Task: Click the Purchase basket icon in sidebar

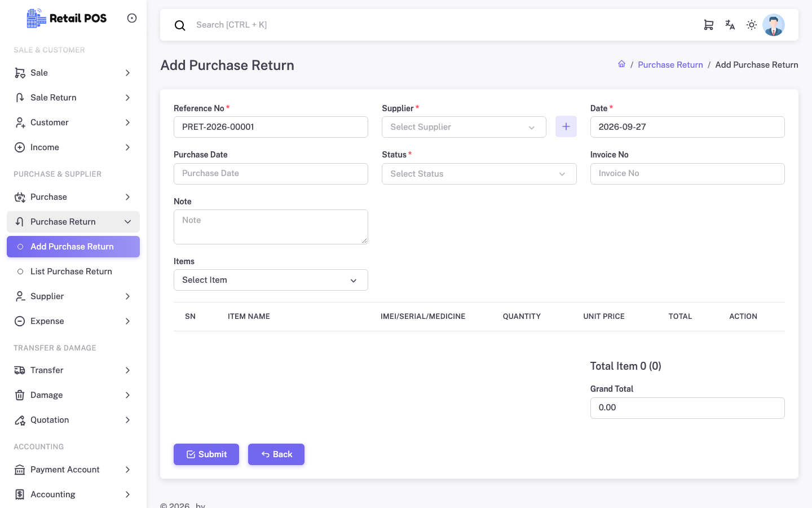Action: coord(20,197)
